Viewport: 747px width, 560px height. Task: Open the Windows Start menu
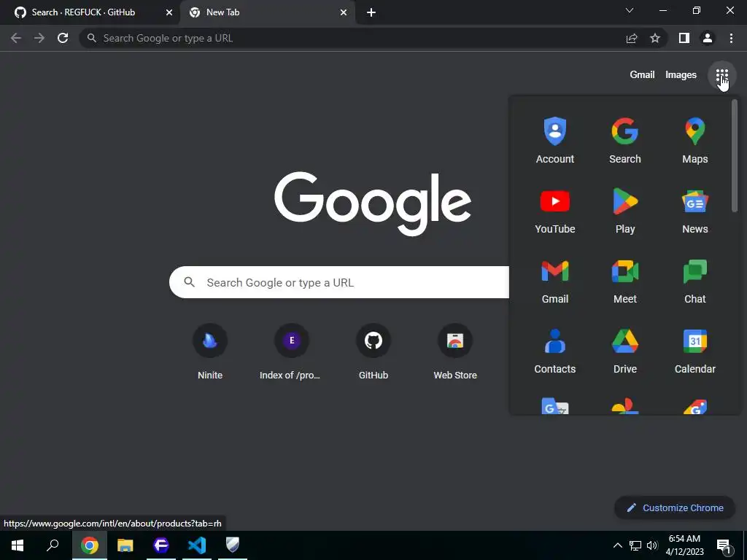pyautogui.click(x=18, y=545)
